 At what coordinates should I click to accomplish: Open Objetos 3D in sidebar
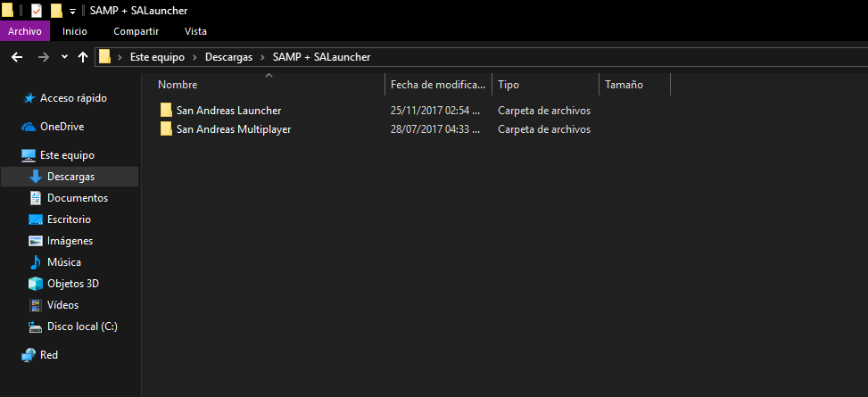tap(73, 284)
